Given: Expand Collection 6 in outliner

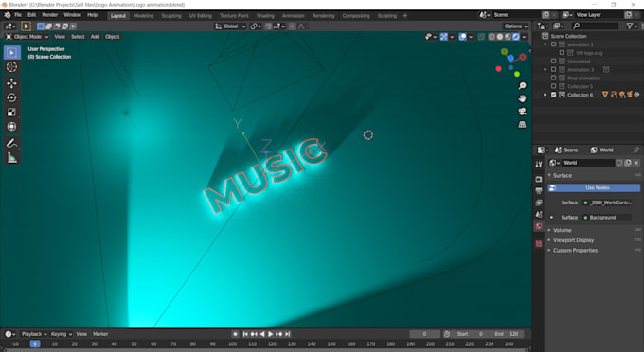Looking at the screenshot, I should click(x=545, y=95).
